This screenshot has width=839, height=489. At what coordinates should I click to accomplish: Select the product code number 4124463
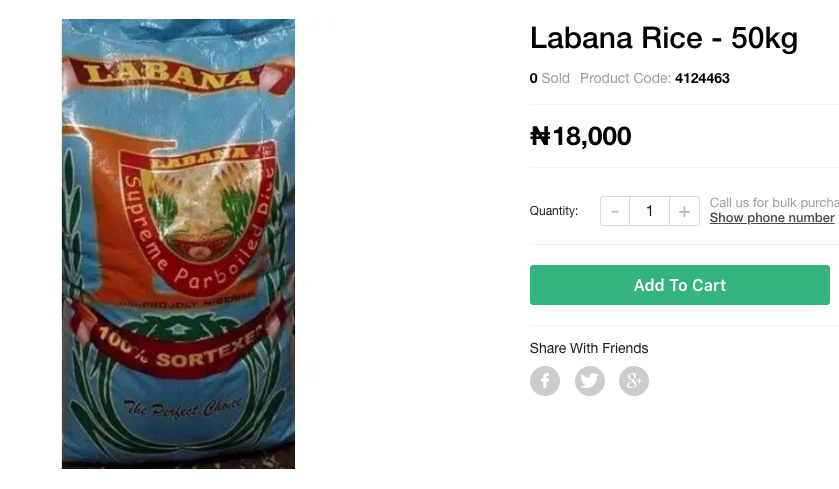702,78
